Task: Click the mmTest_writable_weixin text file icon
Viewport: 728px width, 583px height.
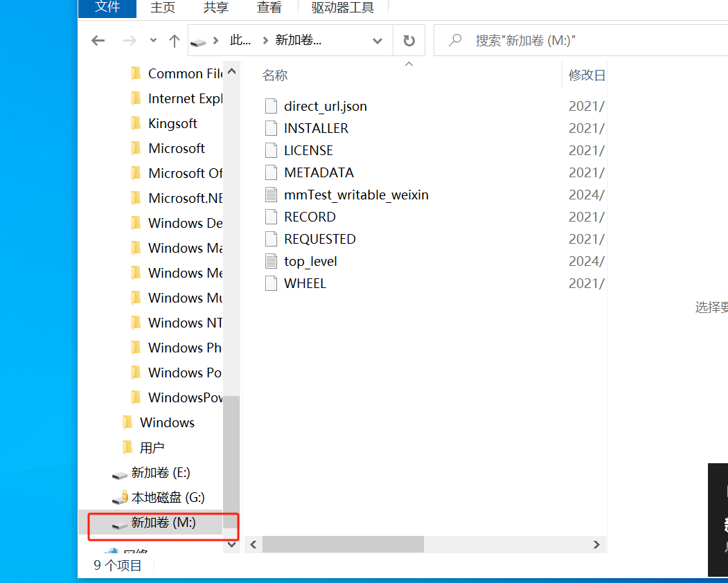Action: [272, 195]
